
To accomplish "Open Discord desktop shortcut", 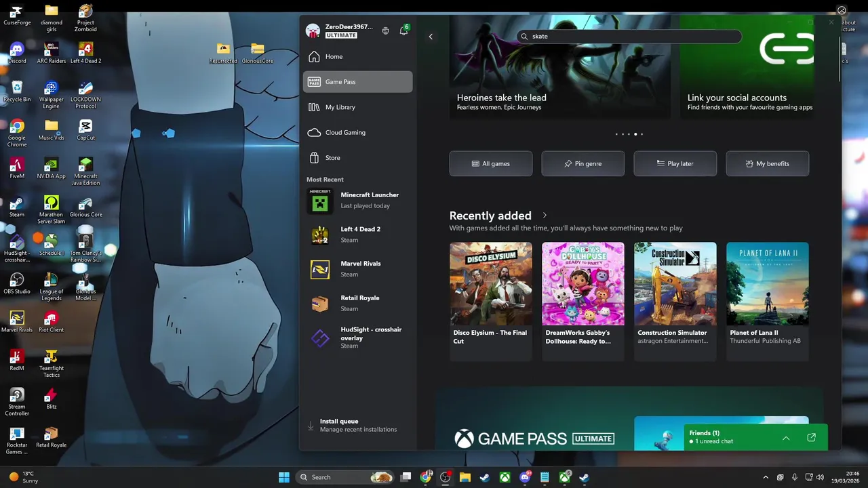I will [17, 54].
